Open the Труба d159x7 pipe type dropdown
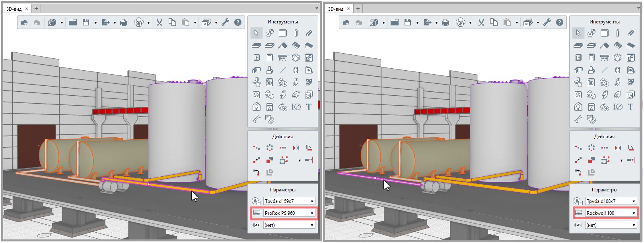The width and height of the screenshot is (644, 243). point(289,201)
